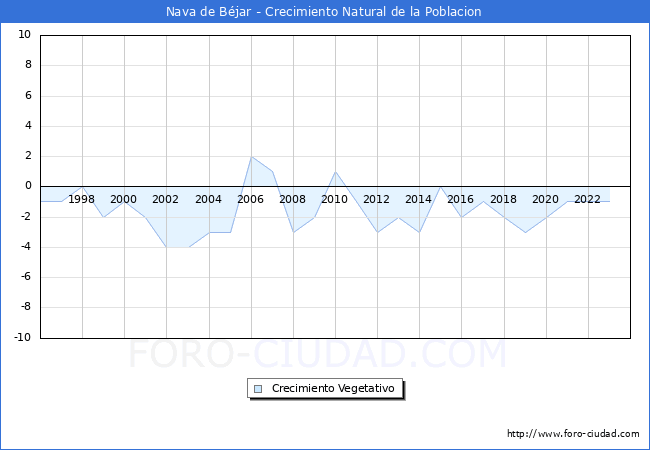Click the y-axis value 6
Image resolution: width=650 pixels, height=450 pixels.
[x=28, y=95]
